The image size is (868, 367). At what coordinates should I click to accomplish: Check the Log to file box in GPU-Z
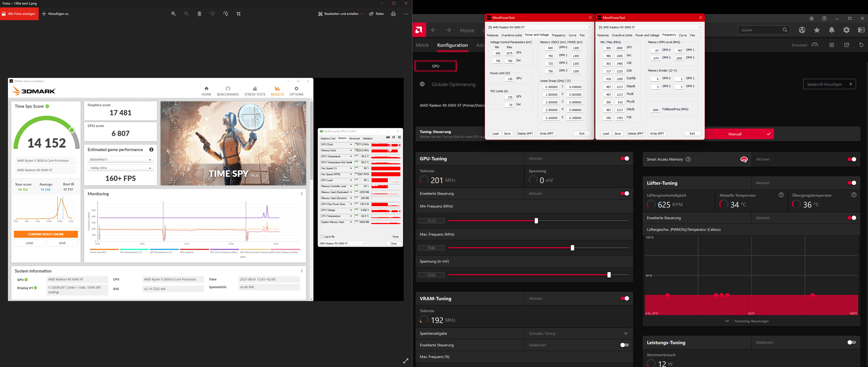(x=322, y=236)
